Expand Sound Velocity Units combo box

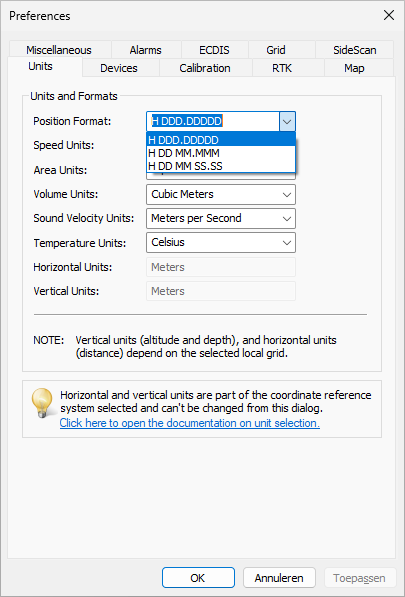pos(221,218)
